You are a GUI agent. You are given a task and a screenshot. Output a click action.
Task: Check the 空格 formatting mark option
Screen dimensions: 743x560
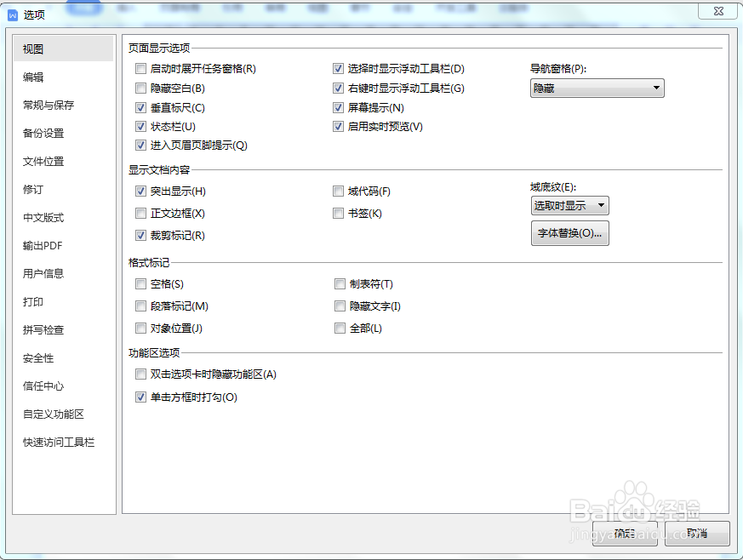point(141,283)
